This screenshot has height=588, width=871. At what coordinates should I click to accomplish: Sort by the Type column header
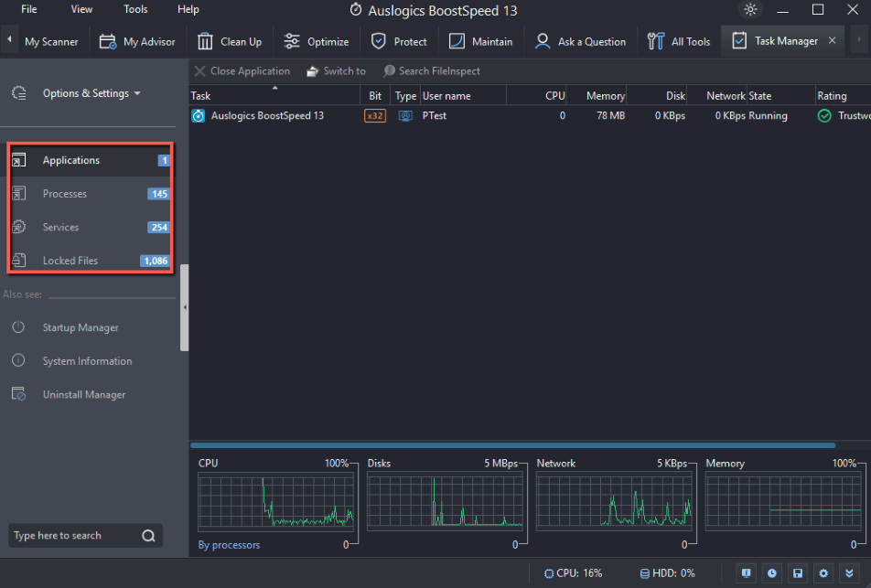pyautogui.click(x=405, y=95)
